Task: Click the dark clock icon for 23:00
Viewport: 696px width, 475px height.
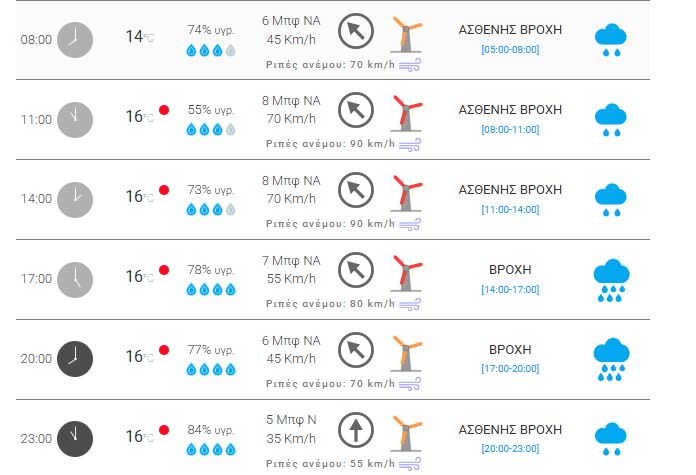Action: [x=75, y=437]
